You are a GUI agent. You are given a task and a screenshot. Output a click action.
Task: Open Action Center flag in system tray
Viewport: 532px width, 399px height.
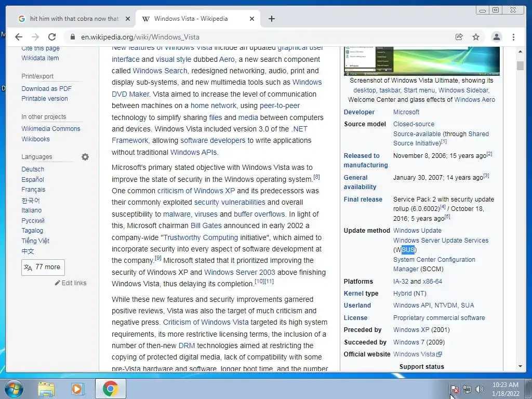pyautogui.click(x=454, y=389)
